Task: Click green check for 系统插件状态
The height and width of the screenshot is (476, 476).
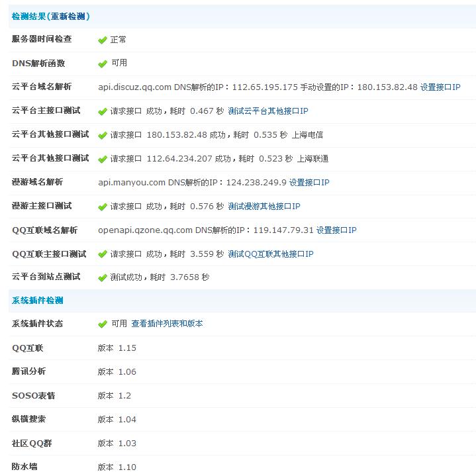Action: pyautogui.click(x=103, y=324)
